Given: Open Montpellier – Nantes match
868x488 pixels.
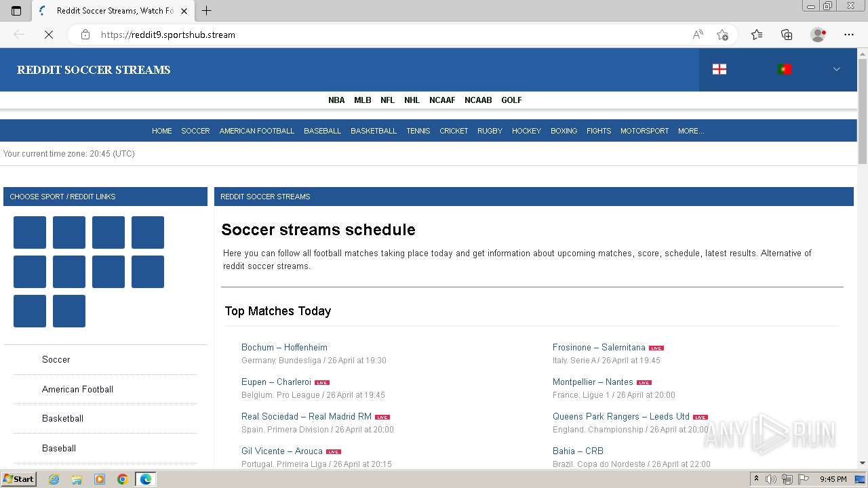Looking at the screenshot, I should click(593, 382).
